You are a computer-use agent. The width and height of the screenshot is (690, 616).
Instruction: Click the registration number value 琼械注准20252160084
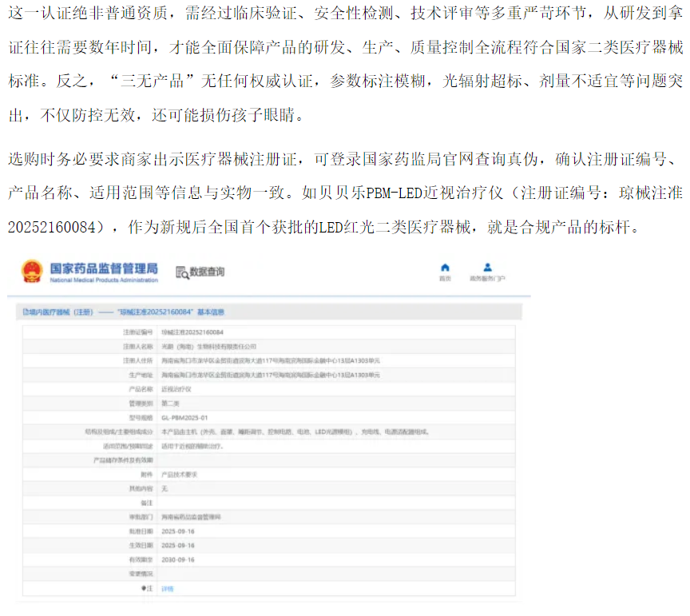coord(192,332)
